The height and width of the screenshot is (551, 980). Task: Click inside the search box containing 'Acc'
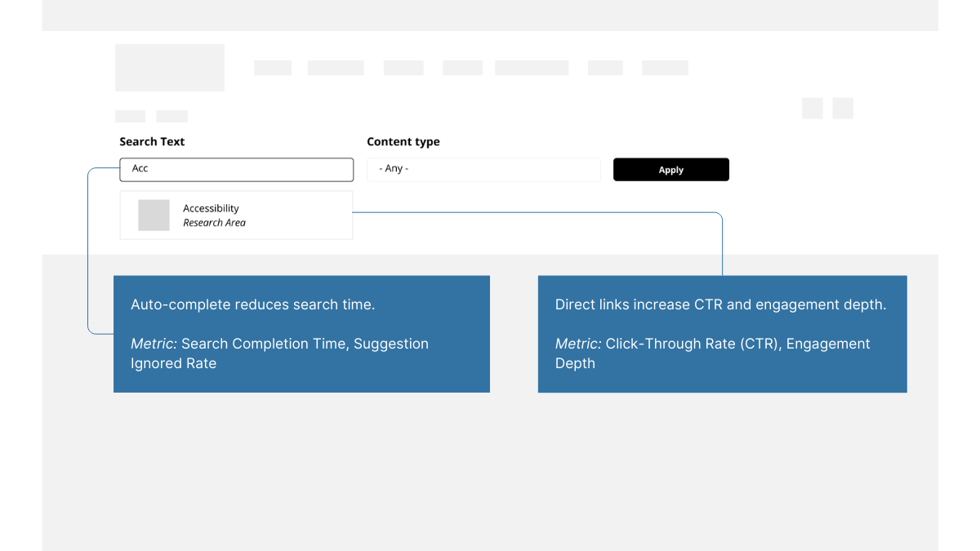236,169
